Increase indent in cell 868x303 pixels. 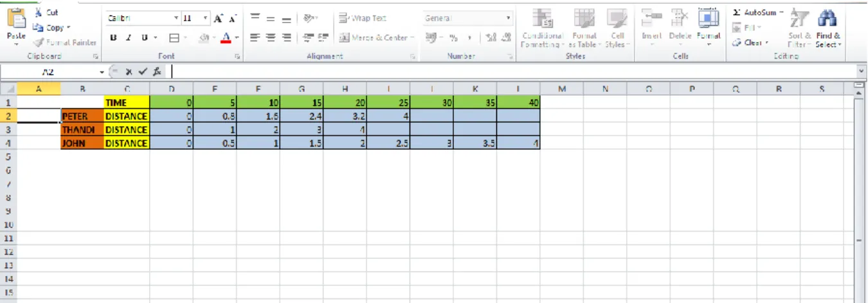(x=323, y=38)
